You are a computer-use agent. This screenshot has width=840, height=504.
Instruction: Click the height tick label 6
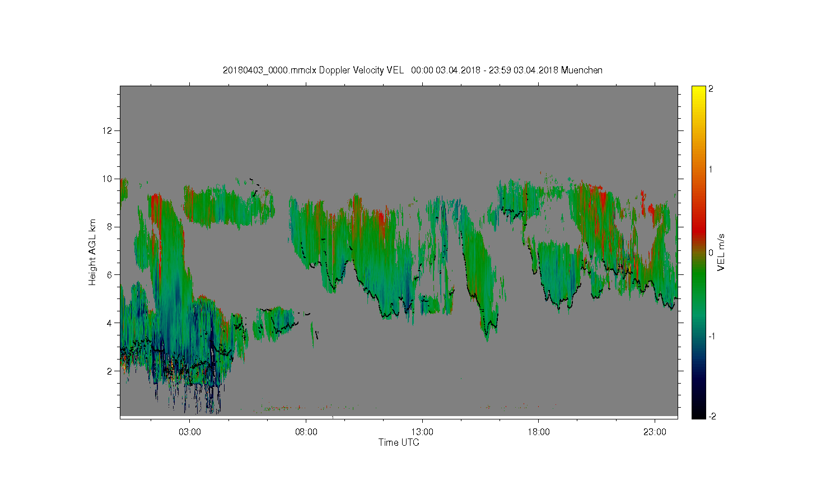(x=110, y=274)
